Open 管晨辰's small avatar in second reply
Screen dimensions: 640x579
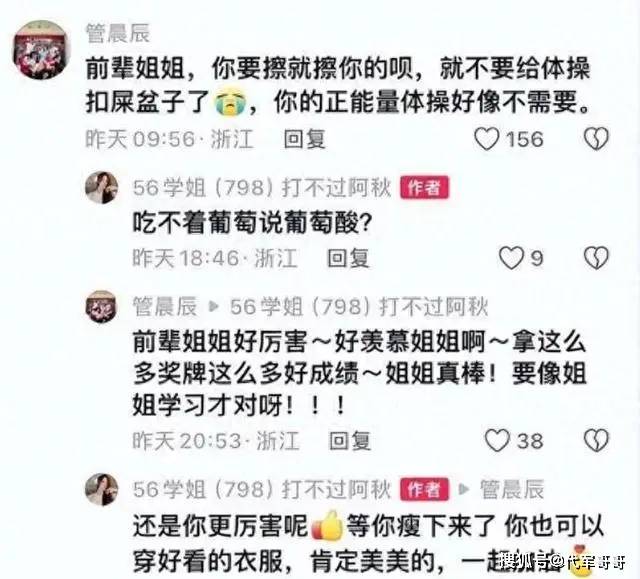tap(101, 306)
